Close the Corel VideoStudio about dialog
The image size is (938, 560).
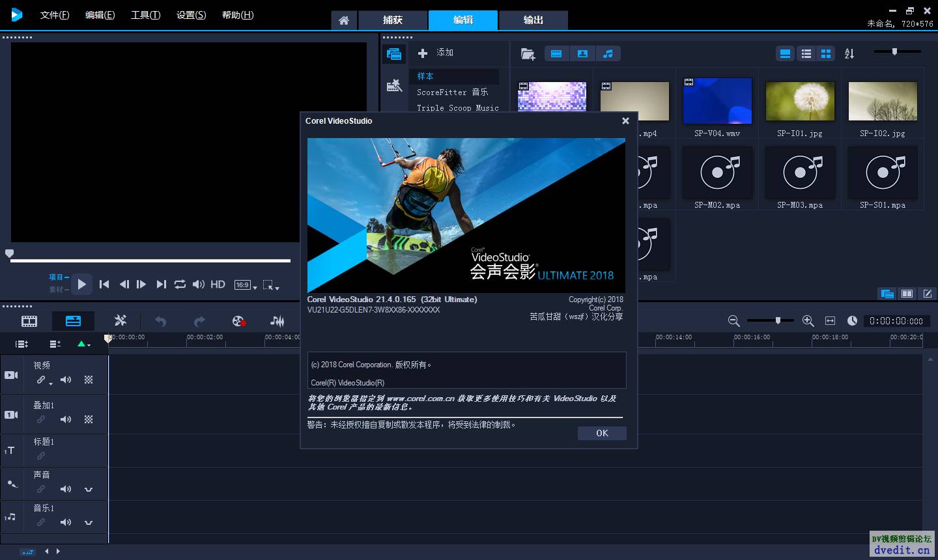coord(625,120)
